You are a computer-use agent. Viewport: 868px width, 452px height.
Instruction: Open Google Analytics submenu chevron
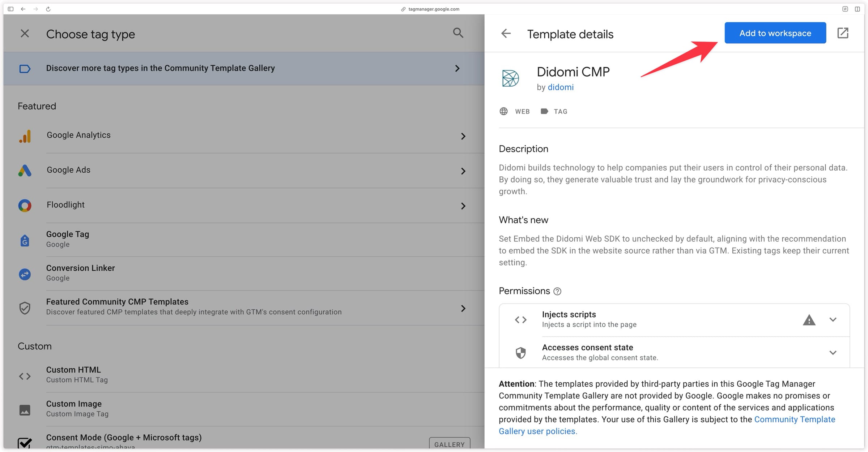click(463, 136)
